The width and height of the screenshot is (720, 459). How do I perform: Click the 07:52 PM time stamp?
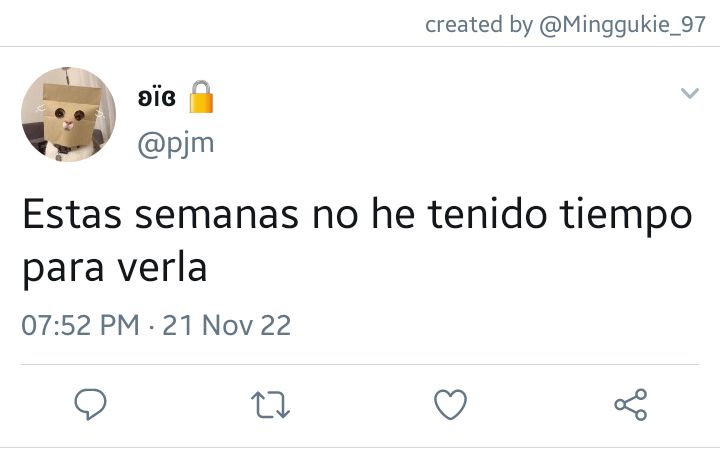click(x=80, y=325)
